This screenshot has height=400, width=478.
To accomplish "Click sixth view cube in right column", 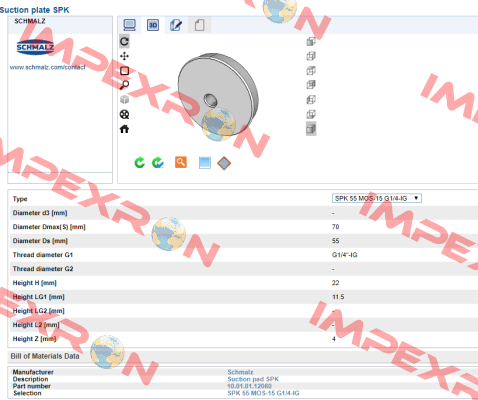I will 311,114.
